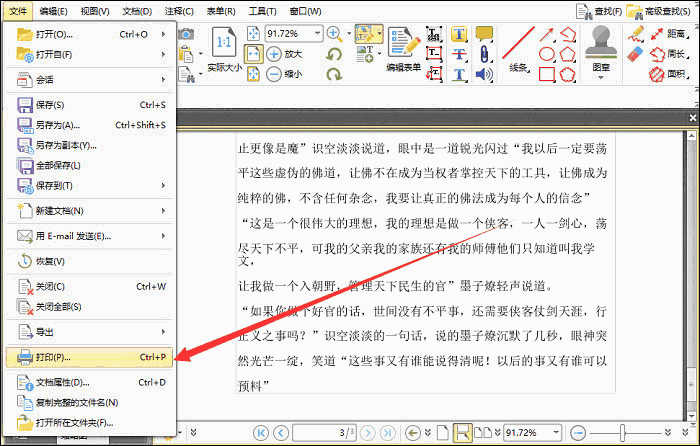Select the strikeout text T tool
The width and height of the screenshot is (700, 446).
click(459, 54)
